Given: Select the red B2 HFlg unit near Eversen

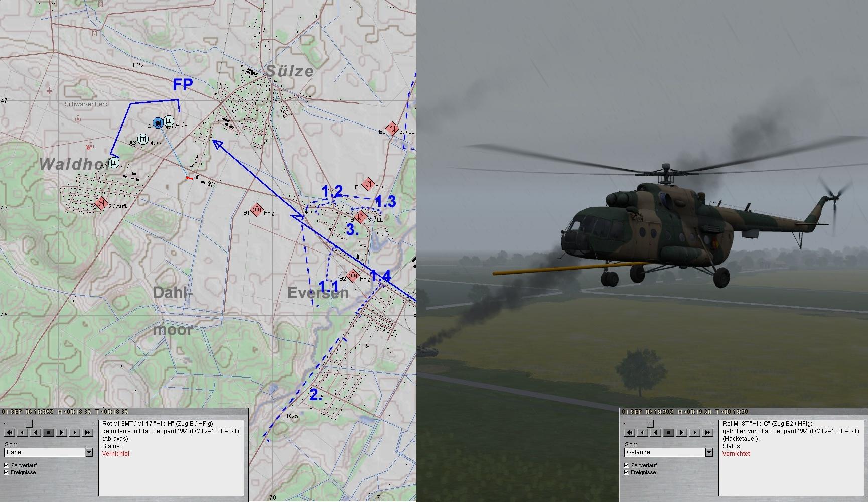Looking at the screenshot, I should click(x=353, y=275).
